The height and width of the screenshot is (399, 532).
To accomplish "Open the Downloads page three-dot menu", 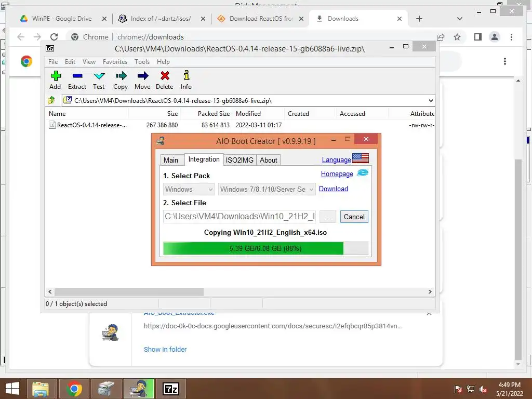I will point(505,61).
